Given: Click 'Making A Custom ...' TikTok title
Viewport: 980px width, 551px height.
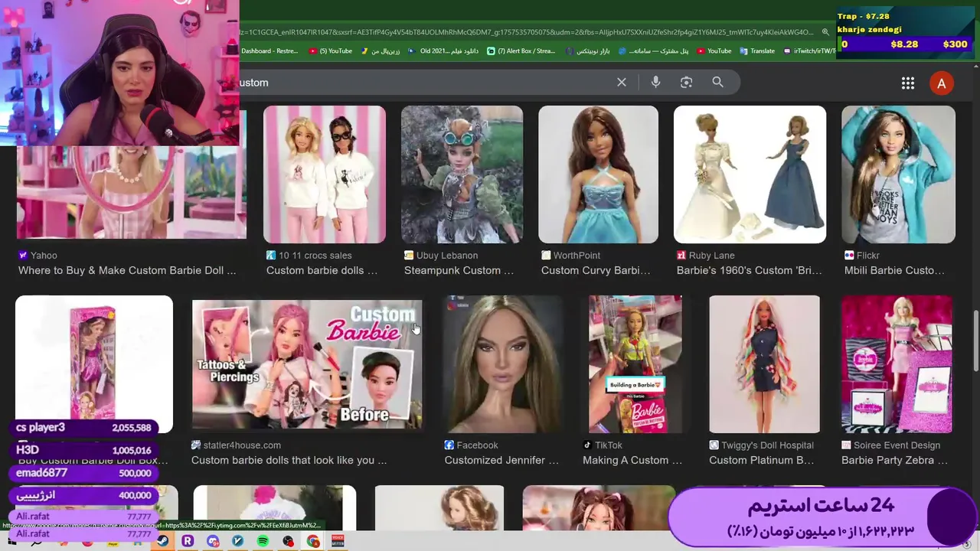Looking at the screenshot, I should [632, 460].
